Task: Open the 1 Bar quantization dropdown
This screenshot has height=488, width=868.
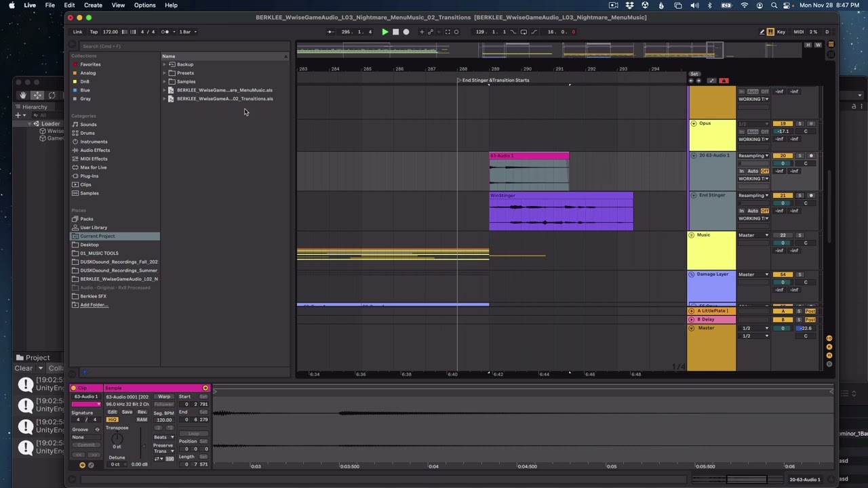Action: coord(187,32)
